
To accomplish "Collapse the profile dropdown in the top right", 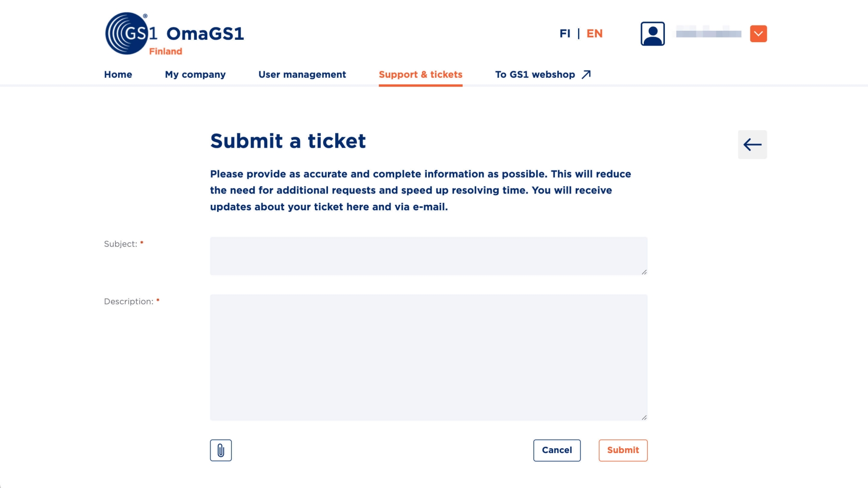I will point(758,34).
